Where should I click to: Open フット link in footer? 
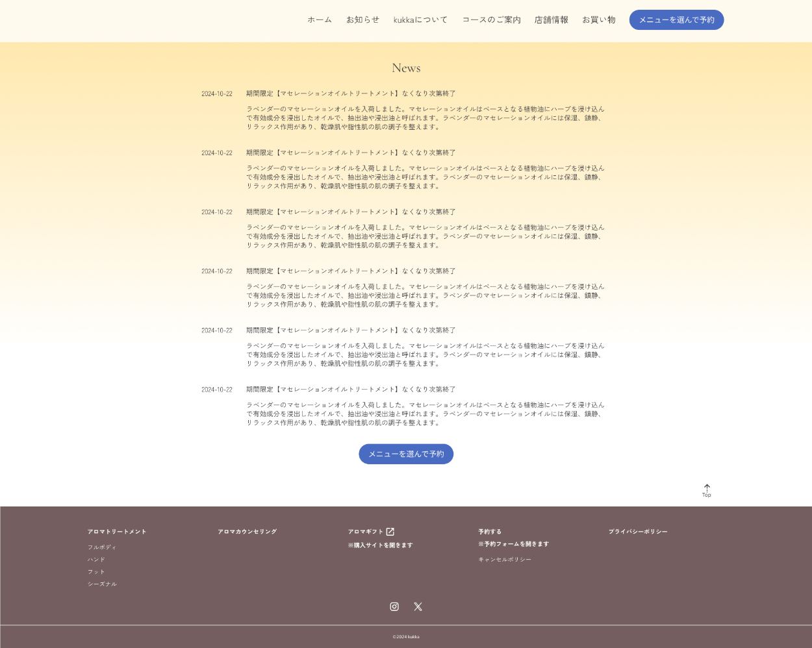coord(96,572)
